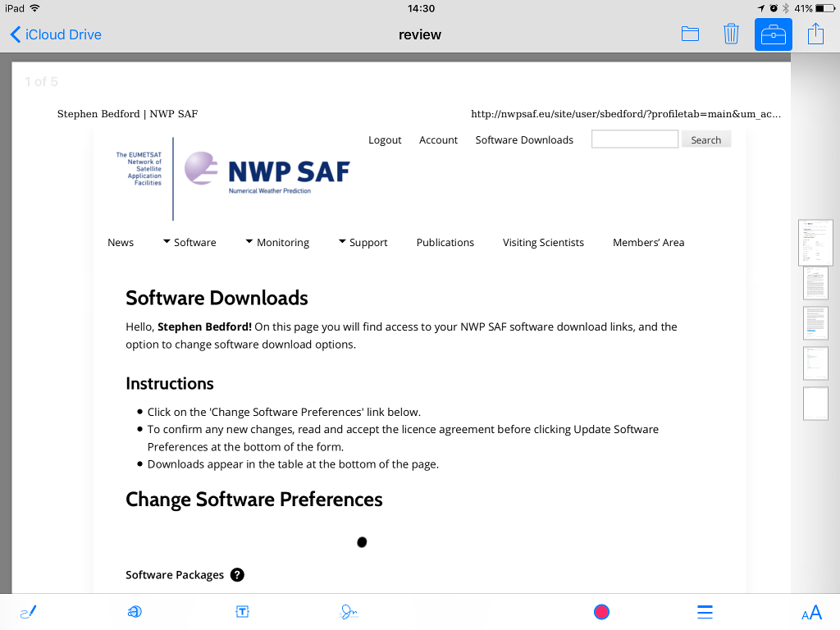Open the red color picker

tap(601, 612)
